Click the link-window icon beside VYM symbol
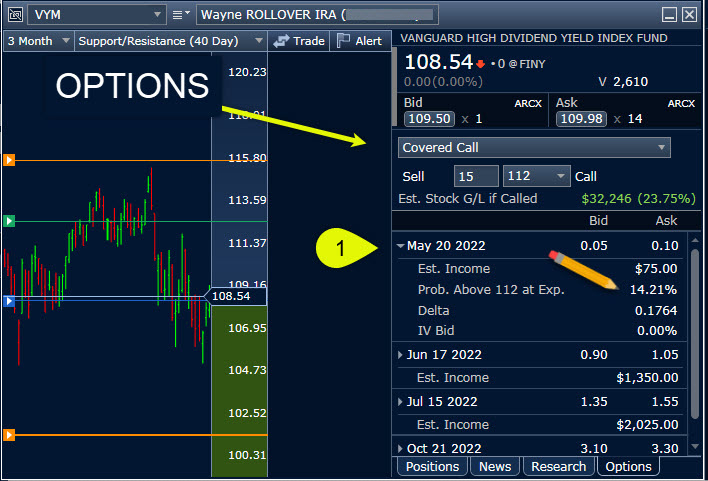This screenshot has width=708, height=481. point(12,15)
